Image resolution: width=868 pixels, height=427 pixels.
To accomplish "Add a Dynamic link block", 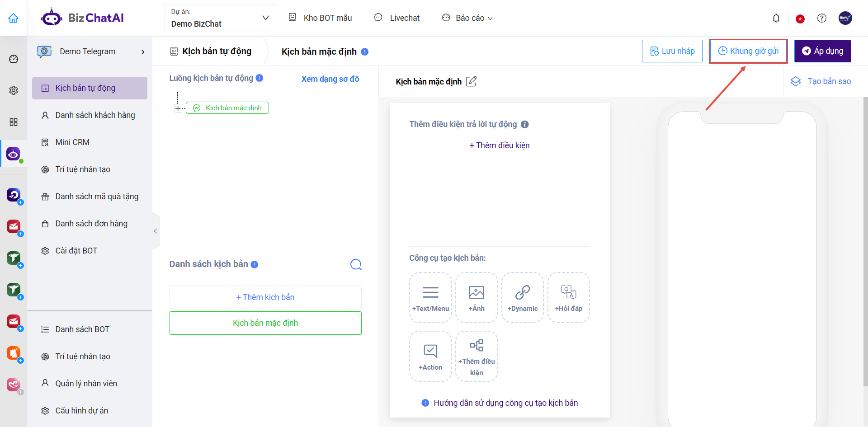I will pos(523,297).
